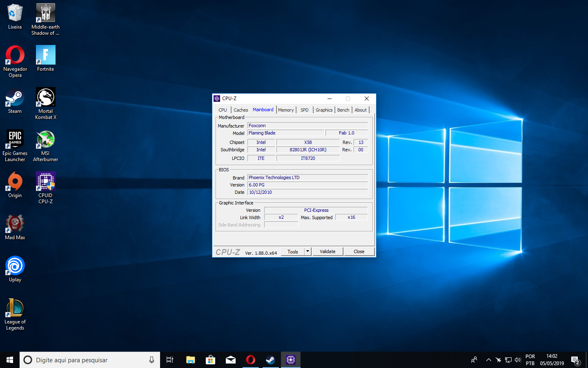Switch to the Memory tab
The height and width of the screenshot is (368, 588).
[x=286, y=110]
